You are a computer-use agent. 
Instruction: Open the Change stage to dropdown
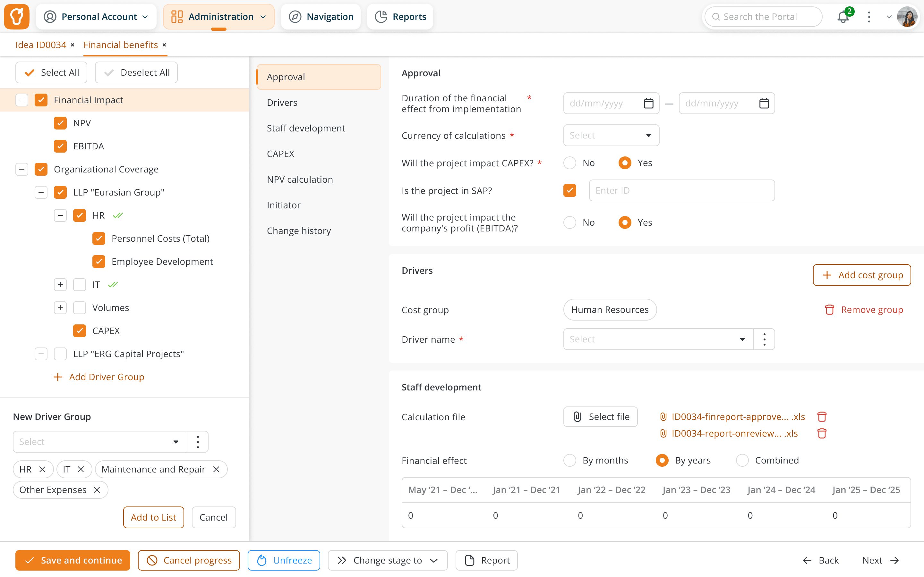(387, 560)
